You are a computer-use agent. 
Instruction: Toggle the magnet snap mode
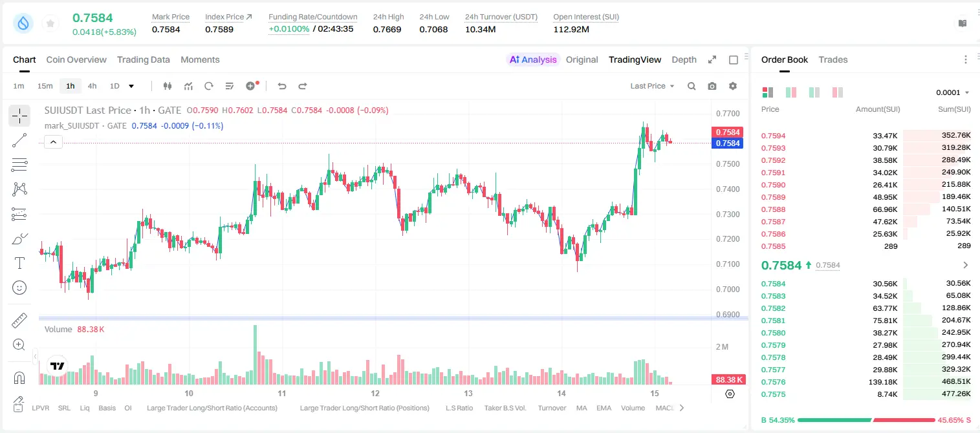pyautogui.click(x=19, y=377)
